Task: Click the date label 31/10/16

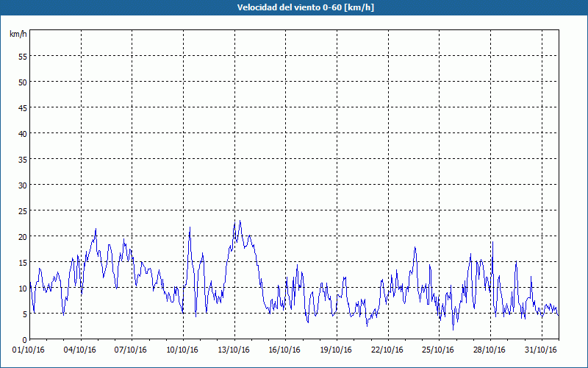Action: pyautogui.click(x=541, y=350)
